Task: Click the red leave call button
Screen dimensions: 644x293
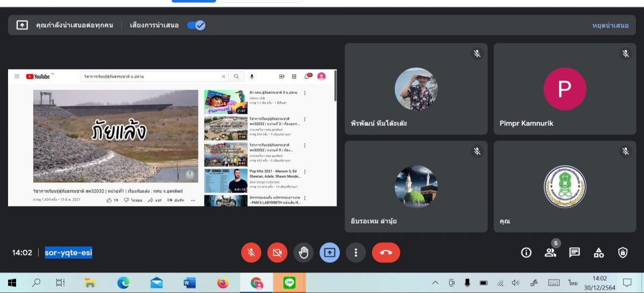Action: pos(385,253)
